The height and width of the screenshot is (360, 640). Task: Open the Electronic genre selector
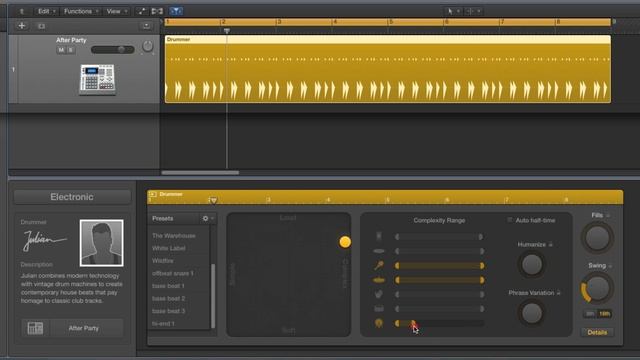pos(72,197)
